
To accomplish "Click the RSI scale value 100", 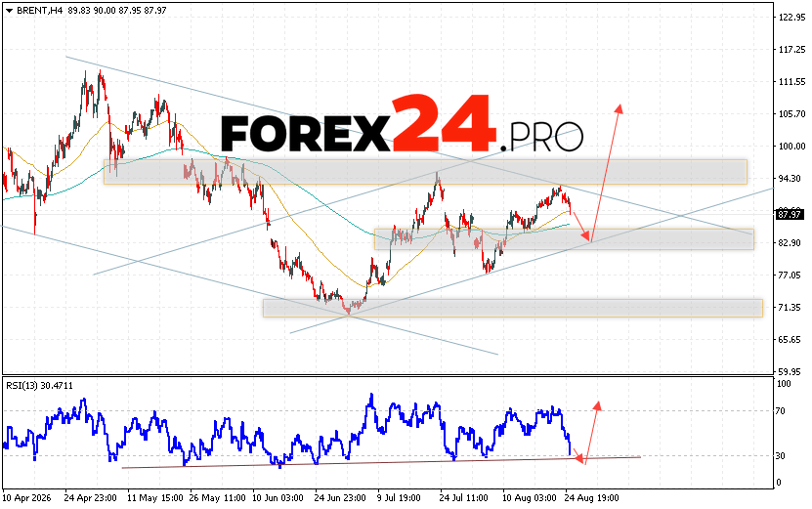I will pos(784,384).
